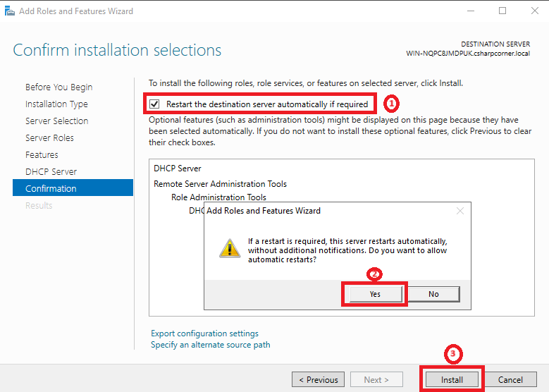The image size is (549, 392).
Task: Toggle the automatic restart checkbox
Action: point(155,104)
